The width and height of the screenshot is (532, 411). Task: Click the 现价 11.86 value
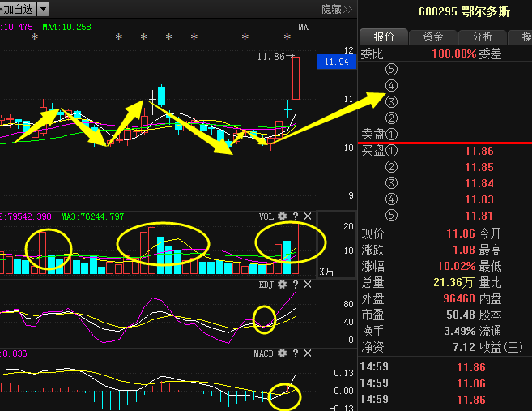click(461, 233)
